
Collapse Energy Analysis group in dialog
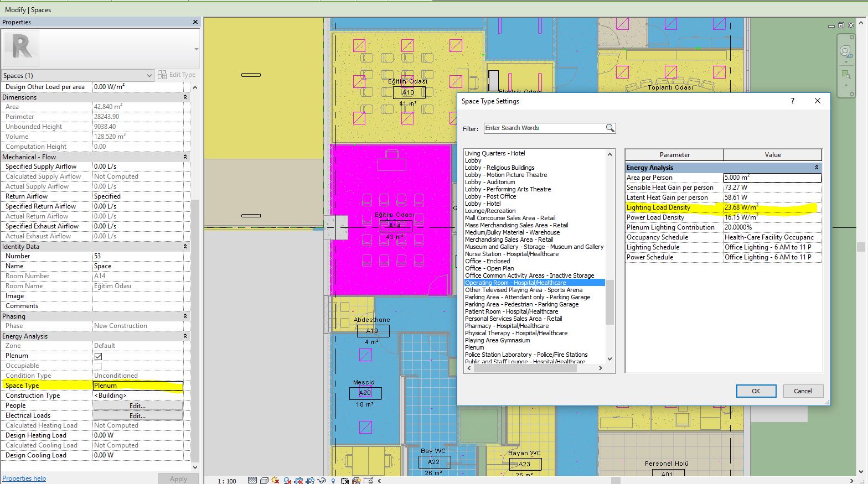816,167
